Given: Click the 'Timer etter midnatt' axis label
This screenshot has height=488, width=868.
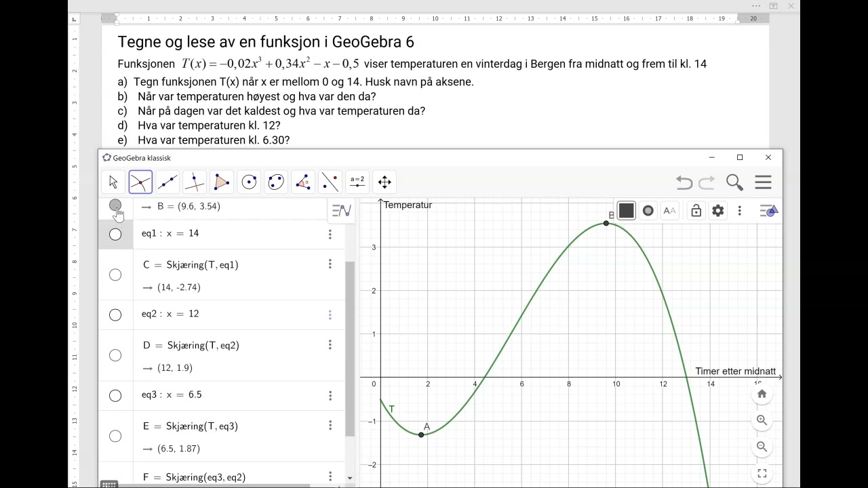Looking at the screenshot, I should 736,371.
